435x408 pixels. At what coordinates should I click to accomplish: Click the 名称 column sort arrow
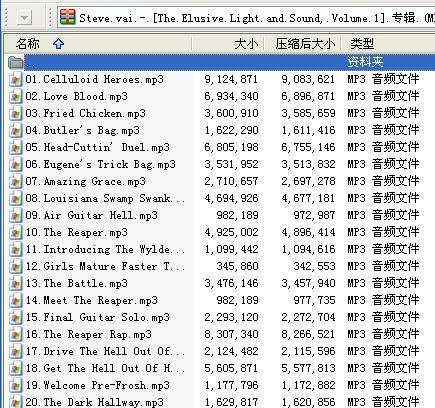pyautogui.click(x=58, y=44)
